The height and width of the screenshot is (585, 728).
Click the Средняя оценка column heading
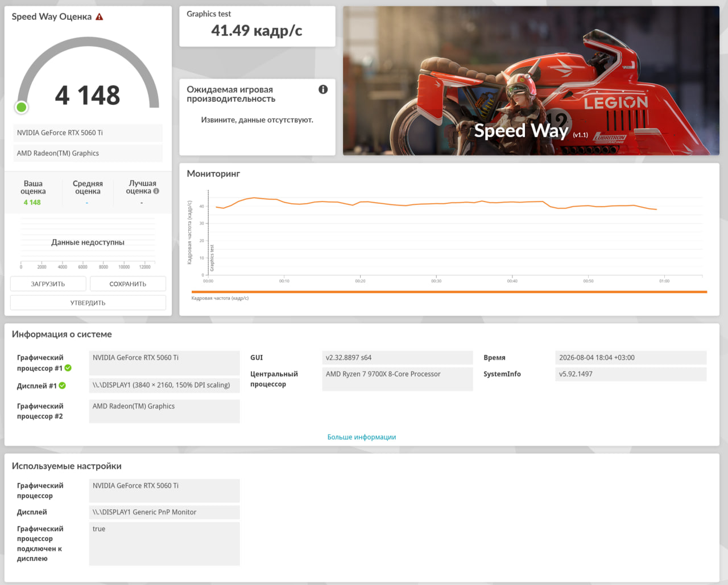click(88, 187)
